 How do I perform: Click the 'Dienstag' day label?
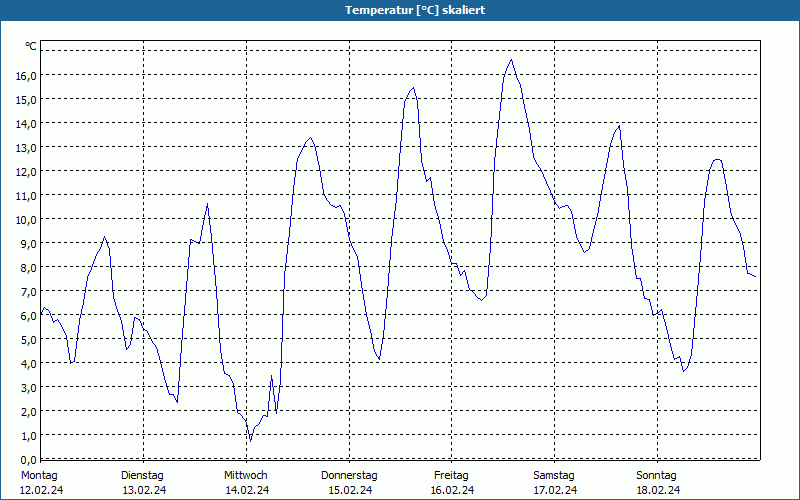(142, 476)
